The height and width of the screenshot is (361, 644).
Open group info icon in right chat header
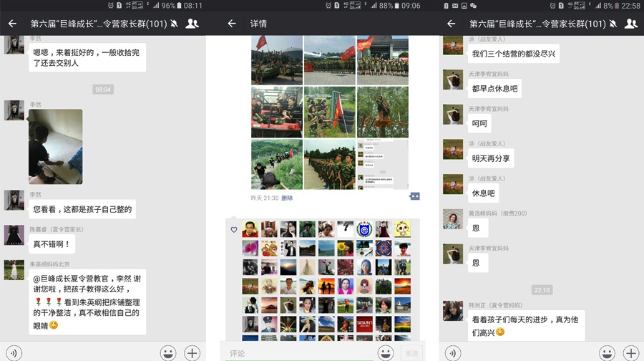point(630,24)
